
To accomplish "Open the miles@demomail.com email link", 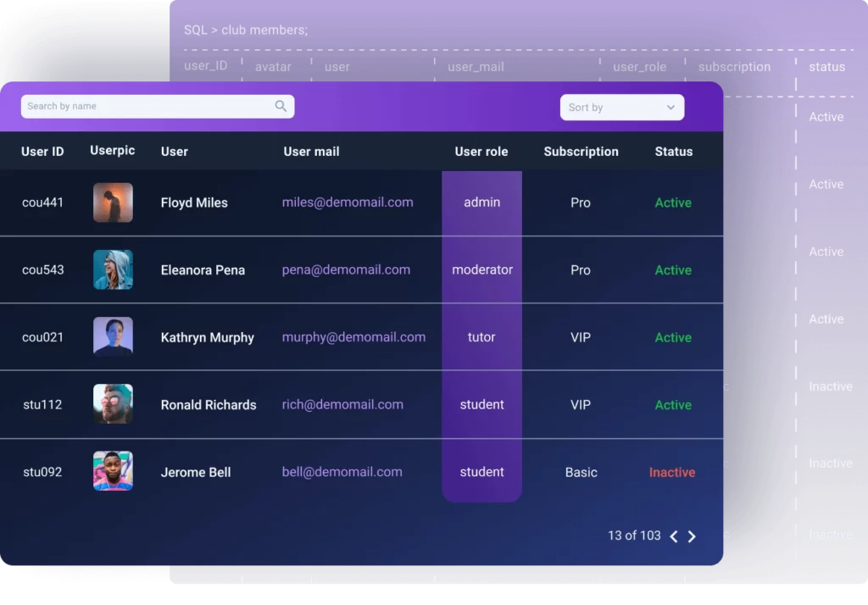I will tap(348, 203).
